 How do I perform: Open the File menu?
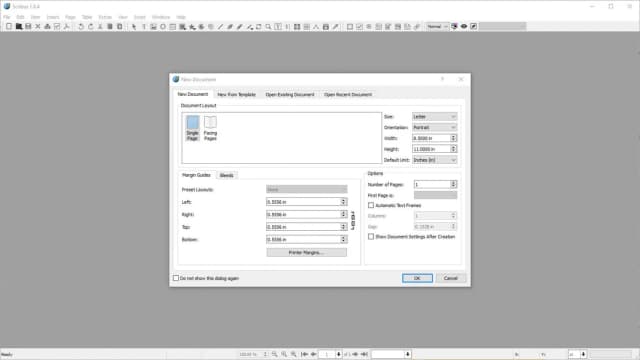7,17
